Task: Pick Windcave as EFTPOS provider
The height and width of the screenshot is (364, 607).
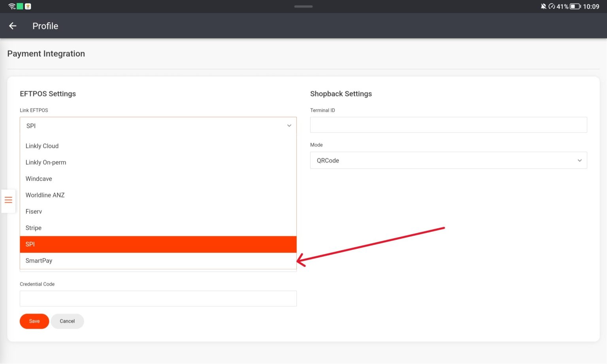Action: (39, 179)
